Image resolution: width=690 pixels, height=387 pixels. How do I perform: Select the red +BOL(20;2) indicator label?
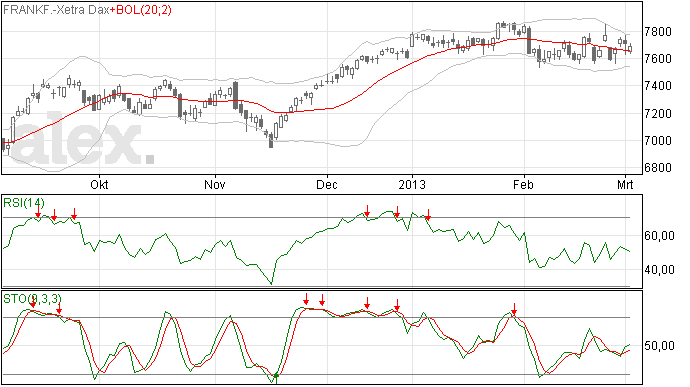(140, 10)
